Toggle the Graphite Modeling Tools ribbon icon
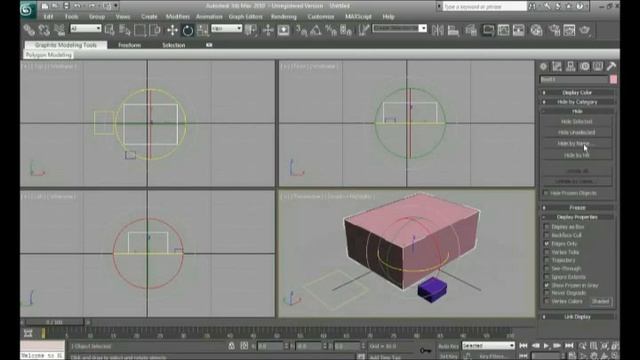The width and height of the screenshot is (640, 360). pos(488,30)
